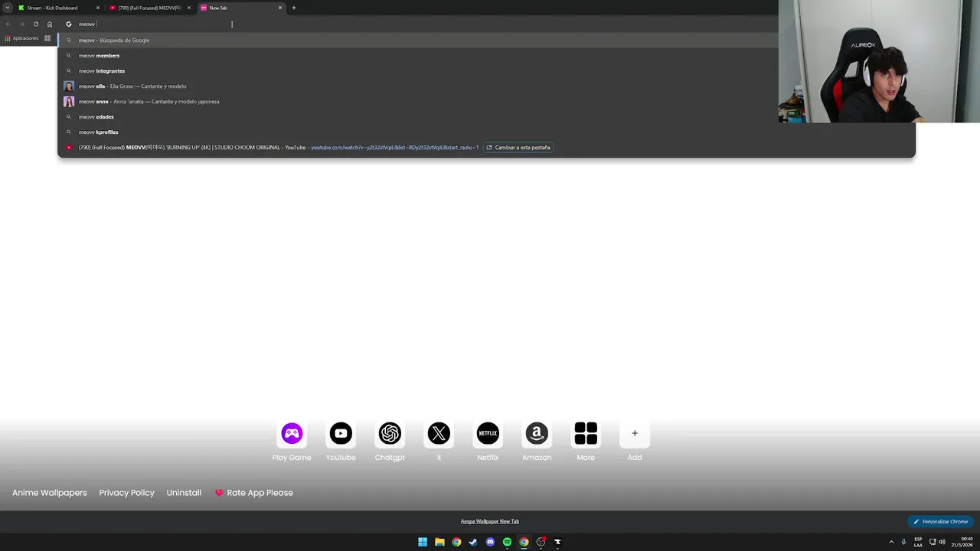980x551 pixels.
Task: Select the 'meovv members' suggestion
Action: coord(486,55)
